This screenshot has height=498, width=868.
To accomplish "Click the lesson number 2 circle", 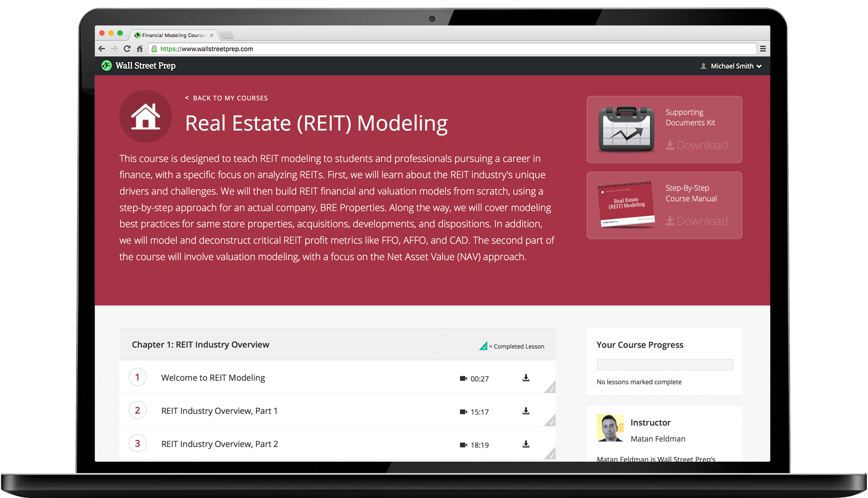I will [137, 410].
